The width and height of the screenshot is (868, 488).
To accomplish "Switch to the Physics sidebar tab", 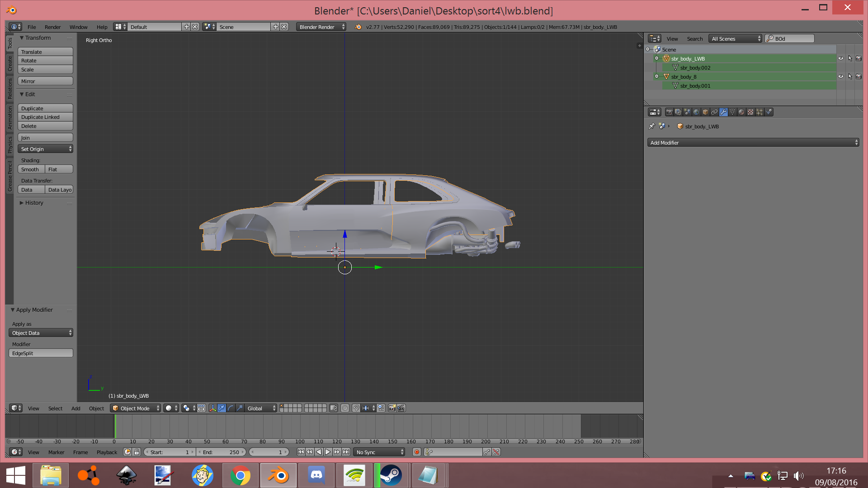I will pyautogui.click(x=10, y=145).
